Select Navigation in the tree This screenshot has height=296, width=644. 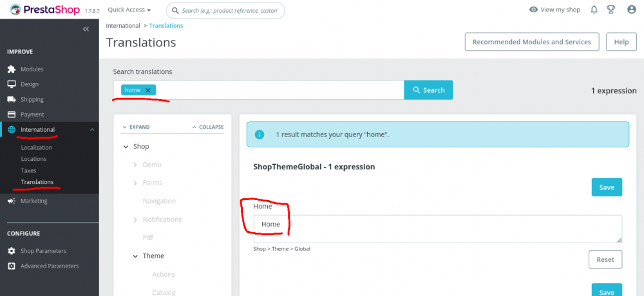159,201
